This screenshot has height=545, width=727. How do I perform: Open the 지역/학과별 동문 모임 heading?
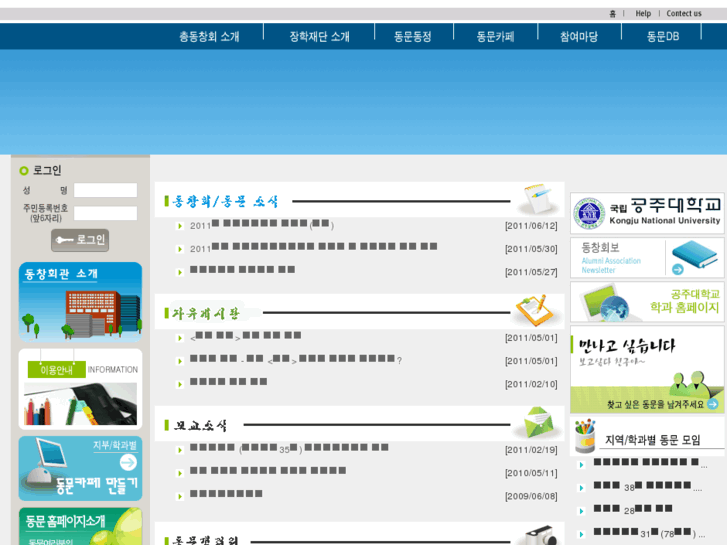click(x=653, y=440)
